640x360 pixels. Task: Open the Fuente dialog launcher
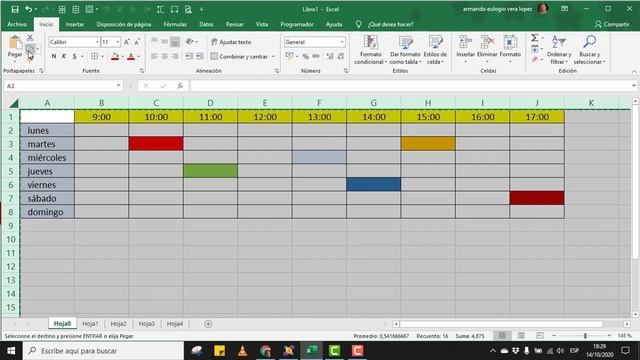(142, 71)
